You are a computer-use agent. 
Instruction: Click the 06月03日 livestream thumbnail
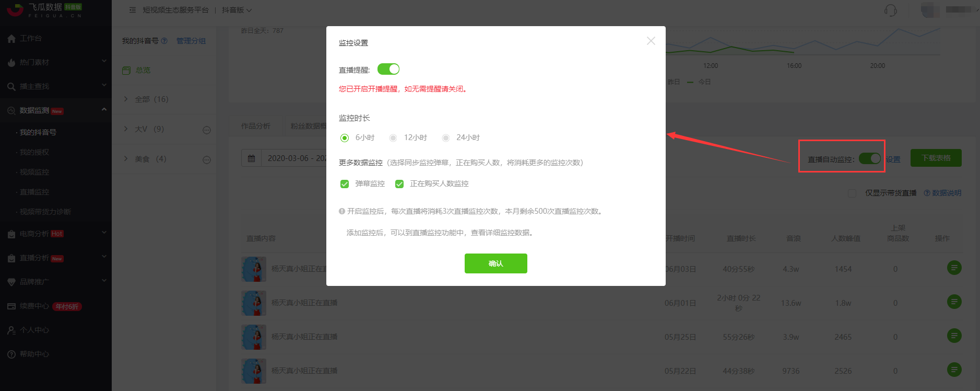click(x=254, y=269)
